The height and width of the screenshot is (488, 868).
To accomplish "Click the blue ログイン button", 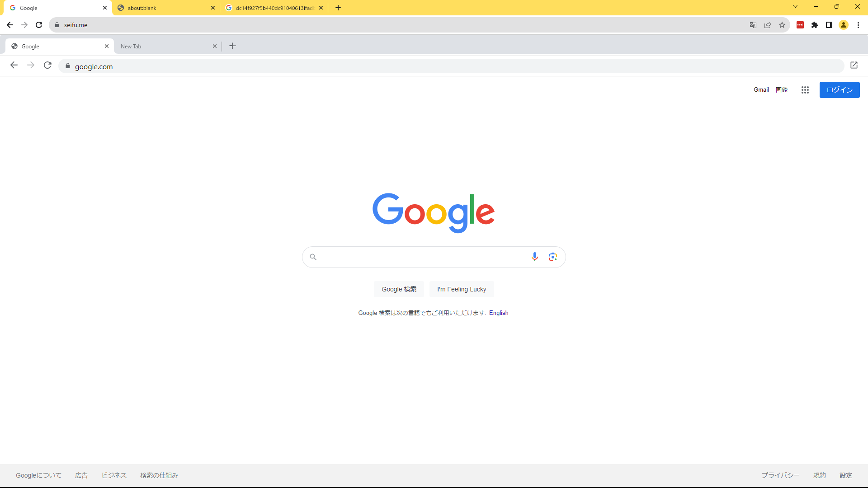I will [x=840, y=90].
